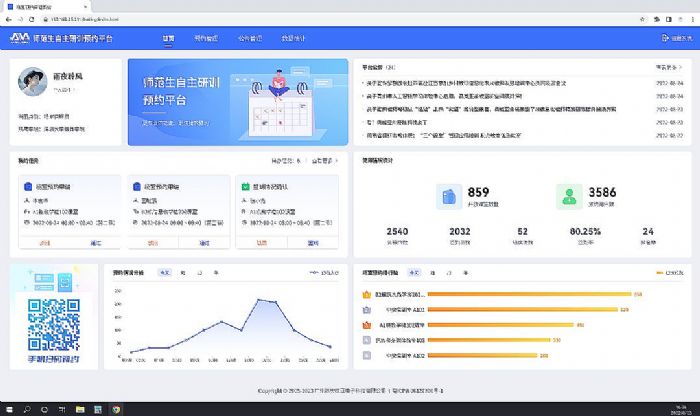The width and height of the screenshot is (700, 416).
Task: Open the status filter dropdown in reservation panel
Action: [286, 160]
